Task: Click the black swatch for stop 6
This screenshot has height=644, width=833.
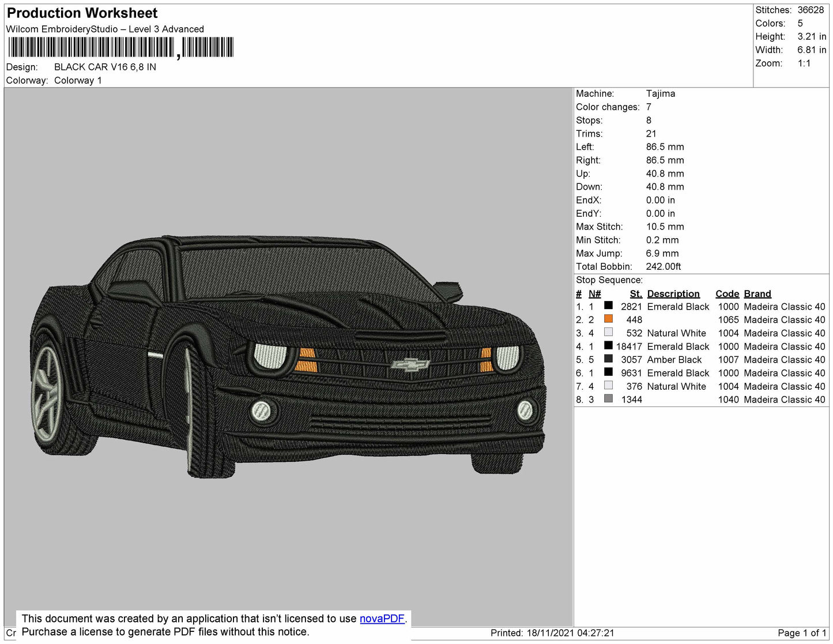Action: click(608, 372)
